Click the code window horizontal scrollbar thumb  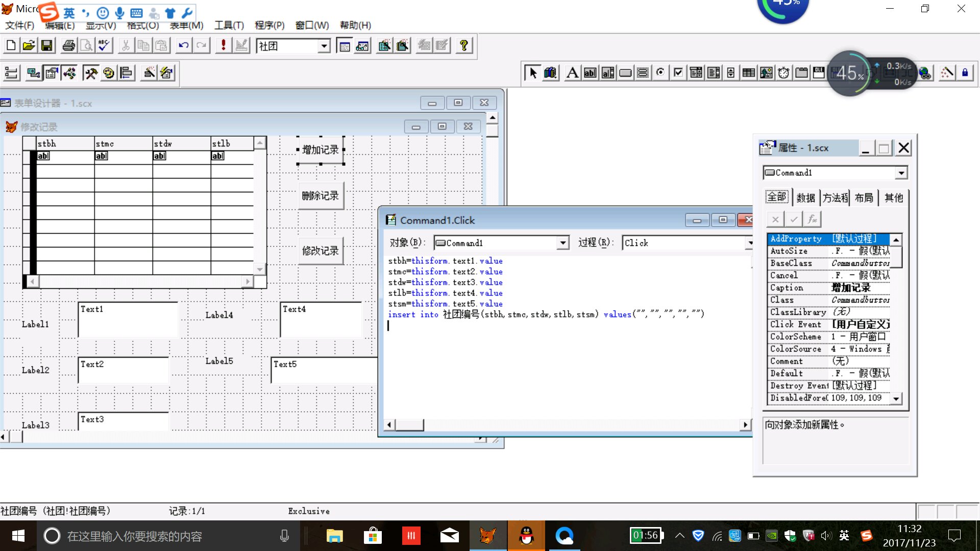410,425
